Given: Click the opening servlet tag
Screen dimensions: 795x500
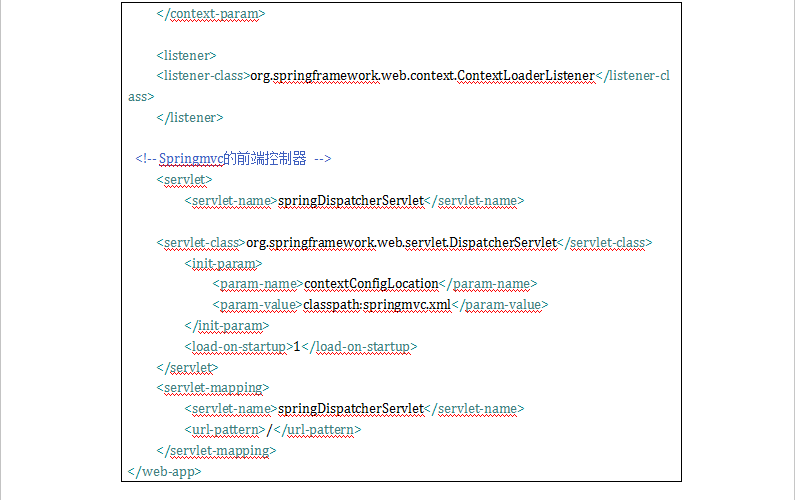Looking at the screenshot, I should [184, 180].
